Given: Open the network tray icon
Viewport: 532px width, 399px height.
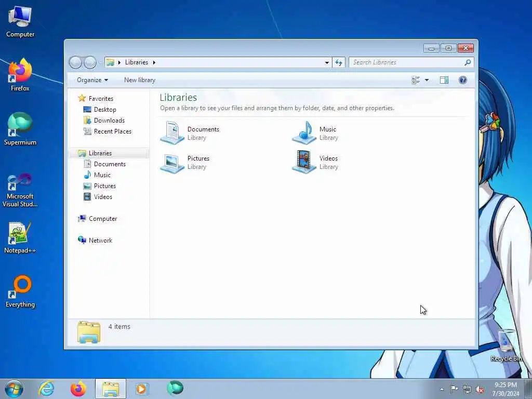Looking at the screenshot, I should [x=467, y=390].
